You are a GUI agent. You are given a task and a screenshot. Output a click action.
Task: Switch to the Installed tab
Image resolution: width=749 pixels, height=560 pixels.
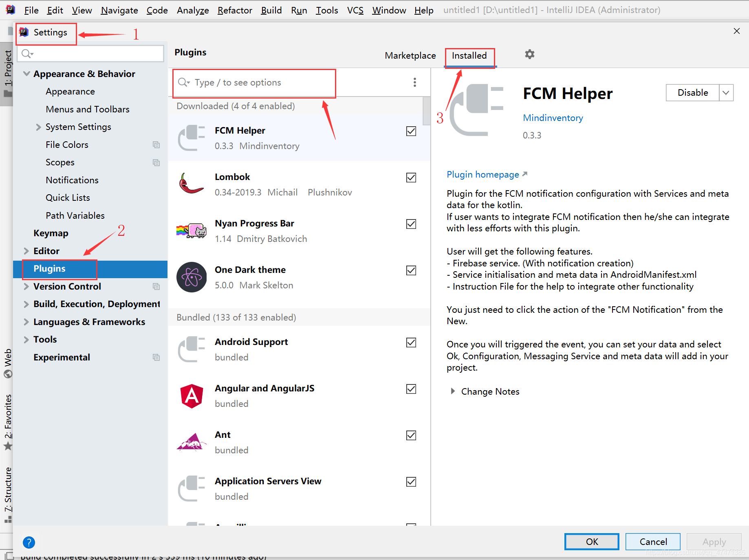point(469,55)
